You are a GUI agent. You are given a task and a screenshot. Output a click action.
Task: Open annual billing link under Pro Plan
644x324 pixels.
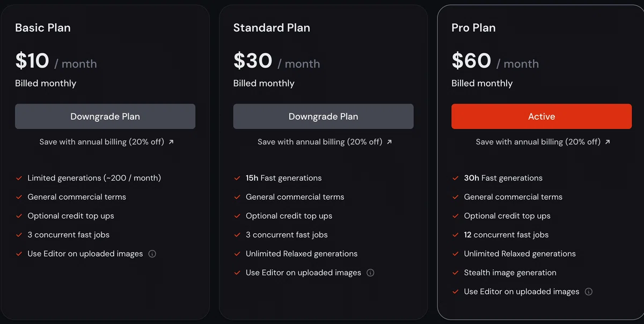click(543, 142)
